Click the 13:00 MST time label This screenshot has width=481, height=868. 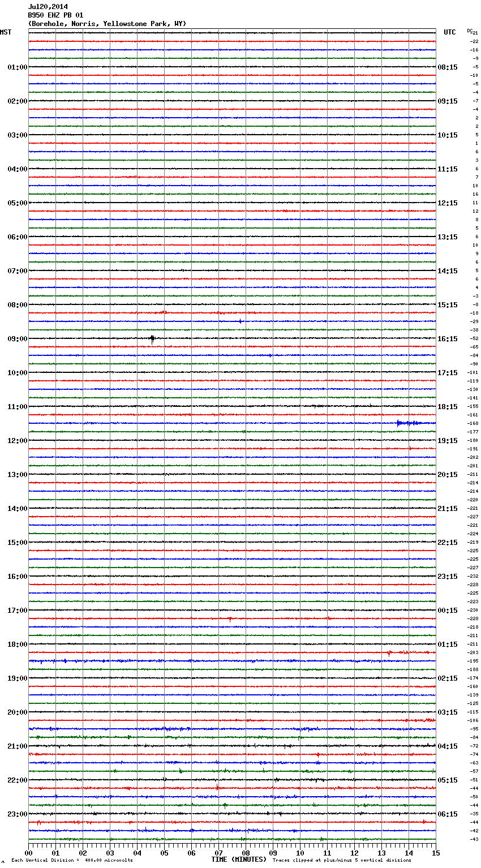point(18,475)
